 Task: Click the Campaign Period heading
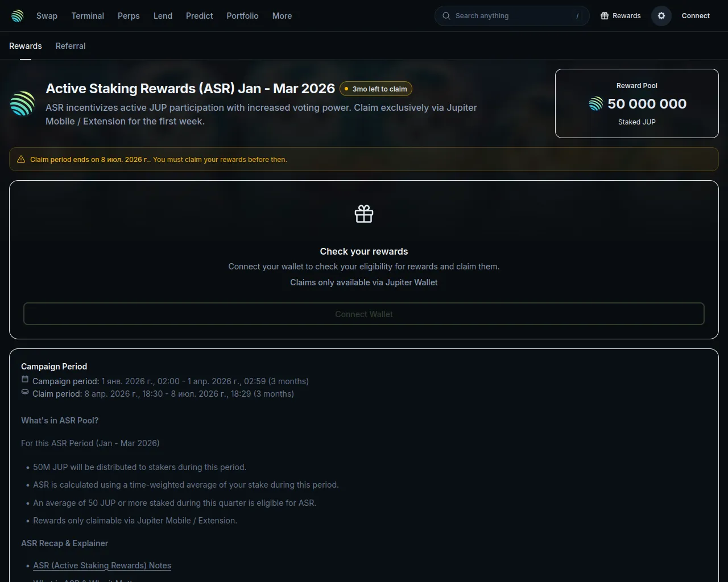54,367
